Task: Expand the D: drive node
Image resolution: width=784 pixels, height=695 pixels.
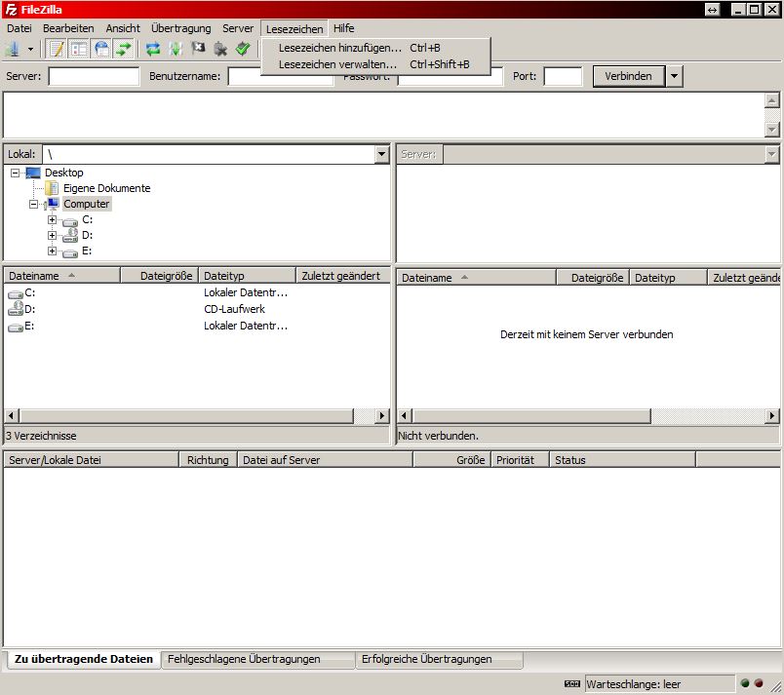Action: 52,235
